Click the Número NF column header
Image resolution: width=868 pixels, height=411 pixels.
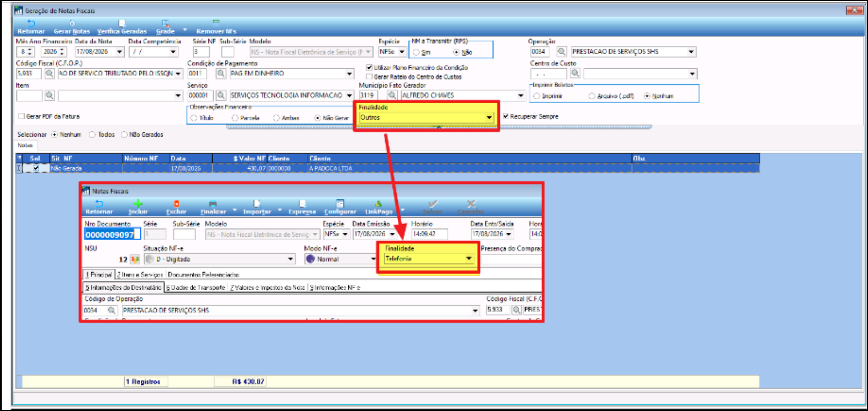click(x=141, y=158)
